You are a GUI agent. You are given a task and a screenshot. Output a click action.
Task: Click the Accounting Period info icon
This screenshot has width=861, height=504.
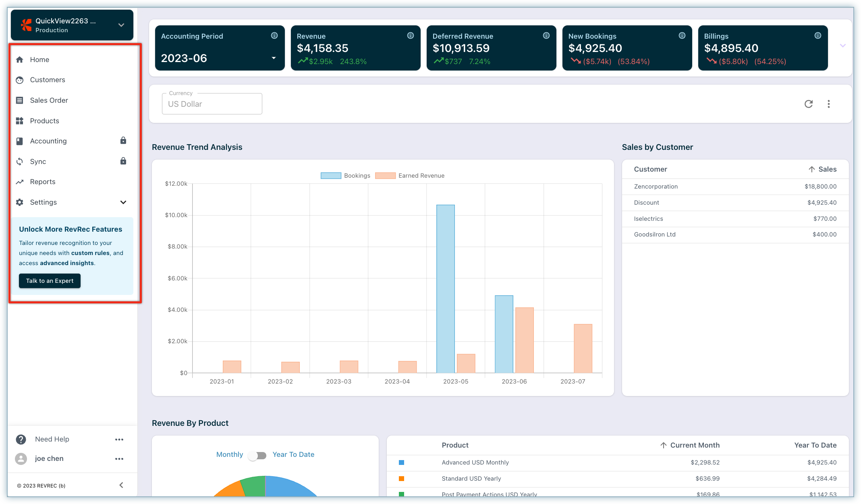click(x=274, y=35)
